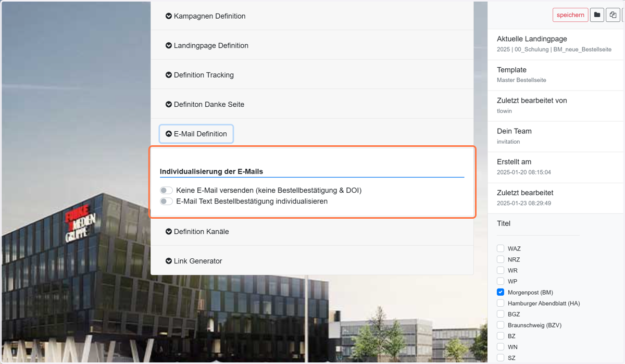Viewport: 625px width, 364px height.
Task: Click the 'Master Bestellseite' template value
Action: pyautogui.click(x=521, y=80)
